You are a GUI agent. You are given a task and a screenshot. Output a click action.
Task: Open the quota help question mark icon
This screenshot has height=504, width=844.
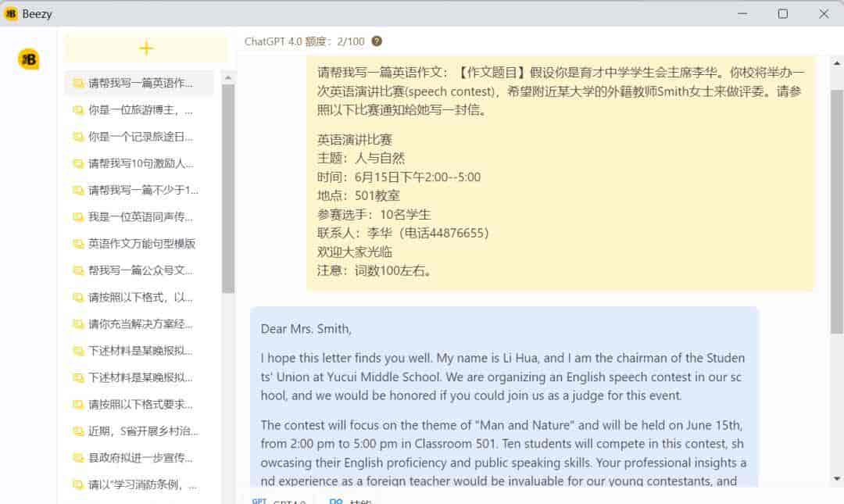[376, 41]
